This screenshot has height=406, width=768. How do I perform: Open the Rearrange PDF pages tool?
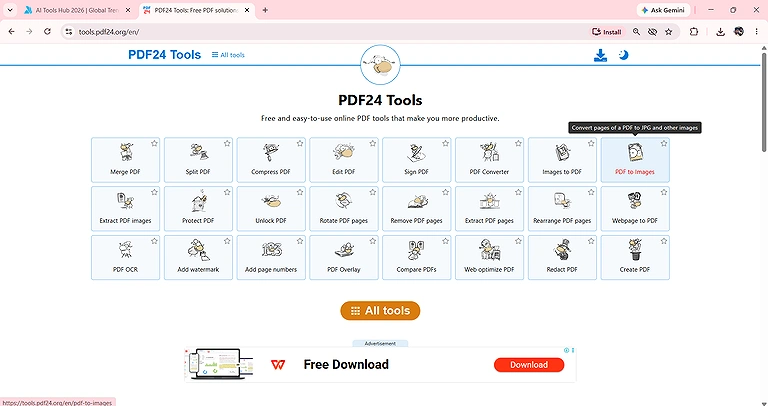click(x=562, y=209)
